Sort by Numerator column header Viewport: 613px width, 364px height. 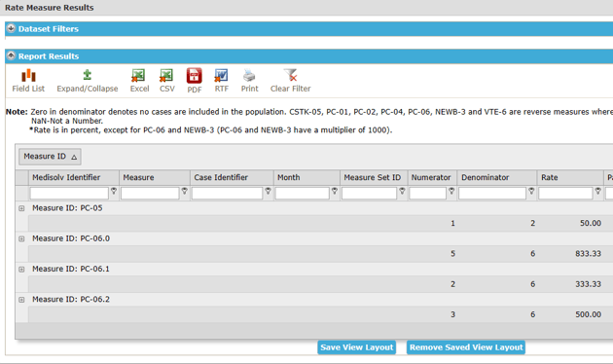click(x=432, y=177)
